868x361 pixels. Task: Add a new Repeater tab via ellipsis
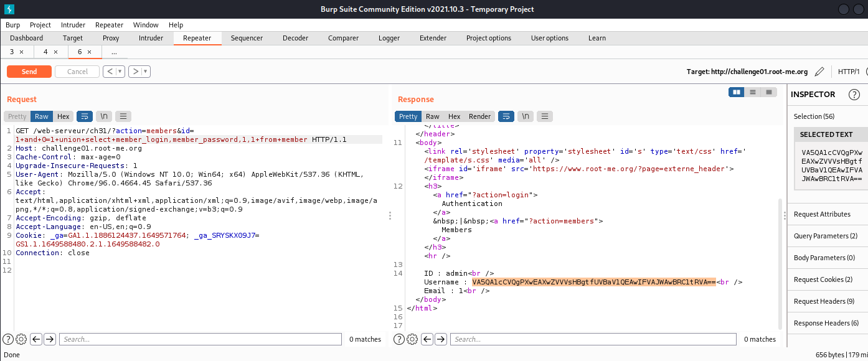tap(114, 52)
